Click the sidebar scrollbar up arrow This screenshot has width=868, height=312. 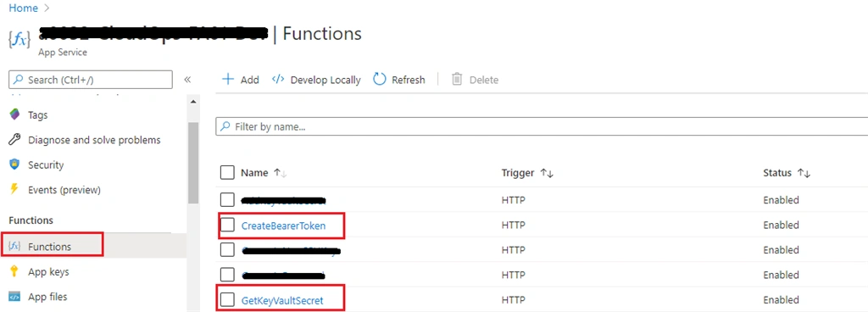[192, 102]
